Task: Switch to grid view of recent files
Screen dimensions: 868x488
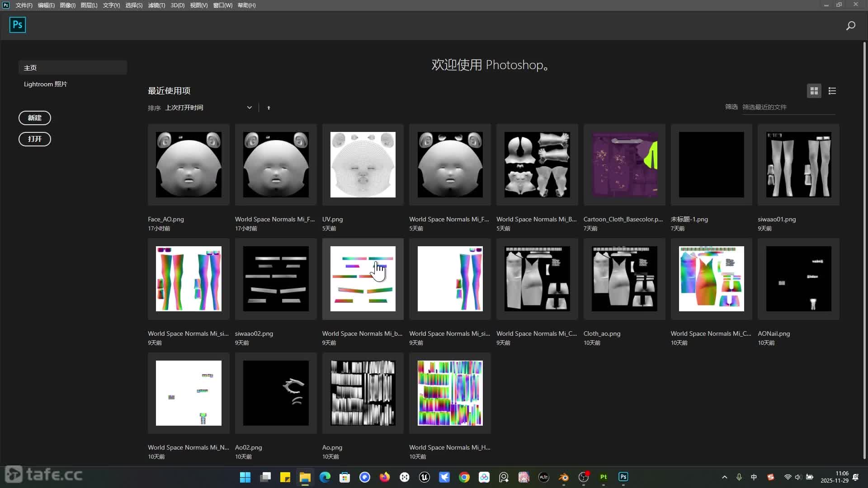Action: 814,91
